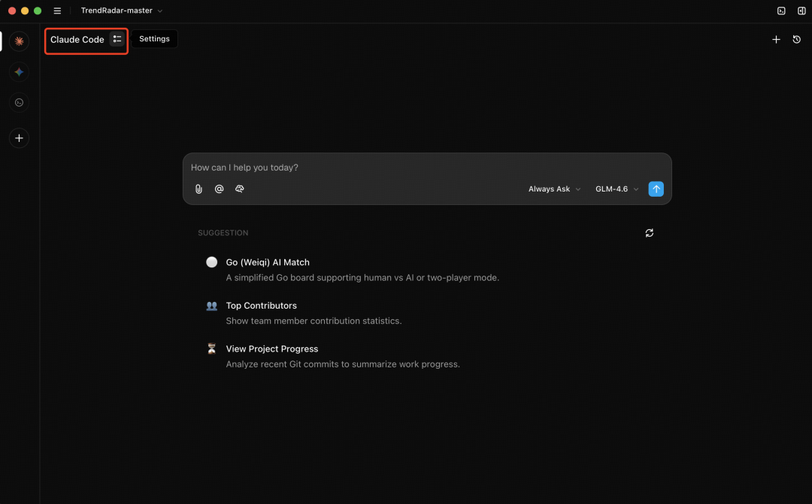Select the third agent icon in sidebar
Screen dimensions: 812x504
coord(19,102)
